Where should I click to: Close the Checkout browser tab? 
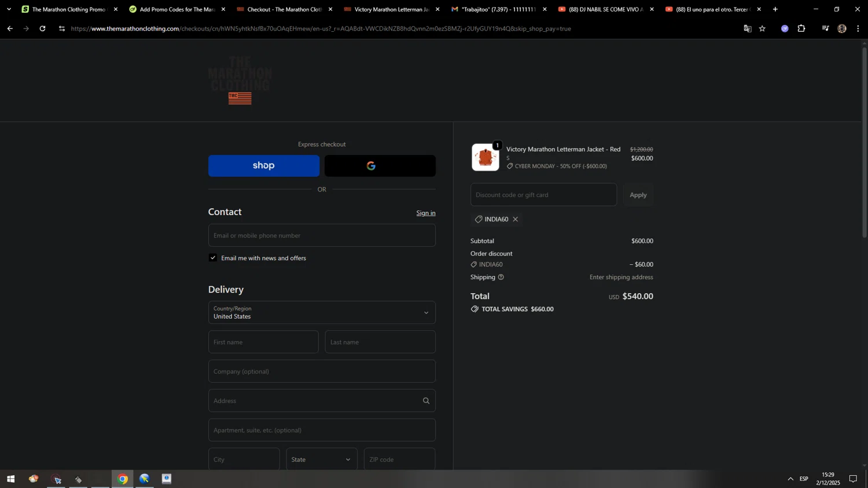(x=330, y=9)
